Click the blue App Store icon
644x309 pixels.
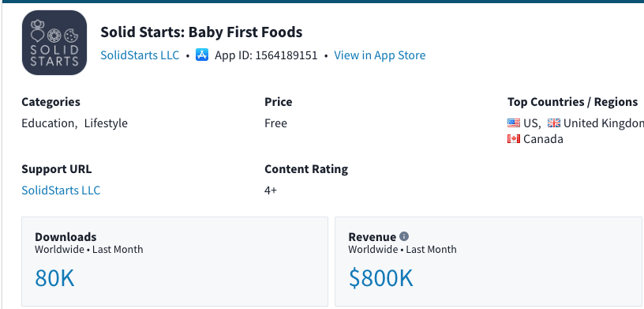point(202,55)
